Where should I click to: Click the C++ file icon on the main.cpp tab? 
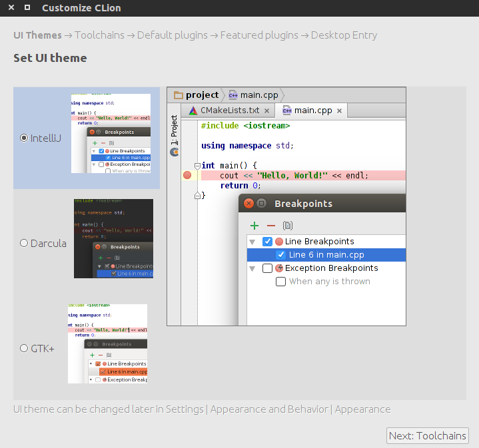pos(287,111)
